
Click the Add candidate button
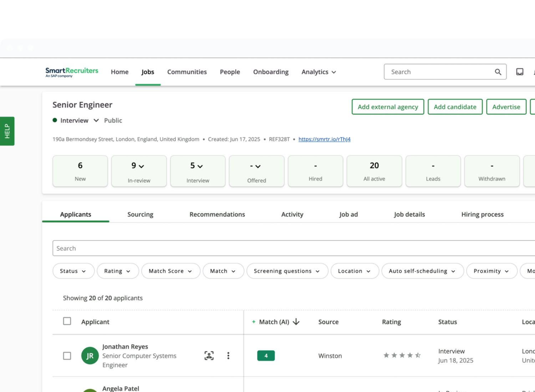[x=455, y=107]
